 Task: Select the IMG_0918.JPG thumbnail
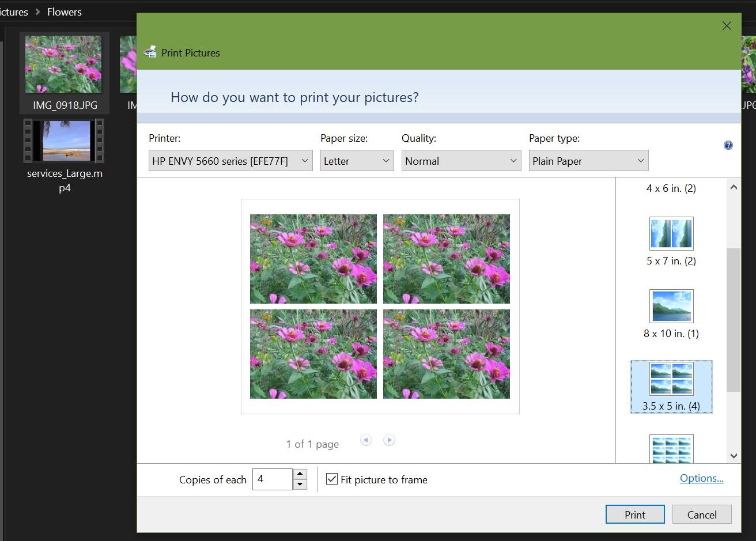pos(63,64)
